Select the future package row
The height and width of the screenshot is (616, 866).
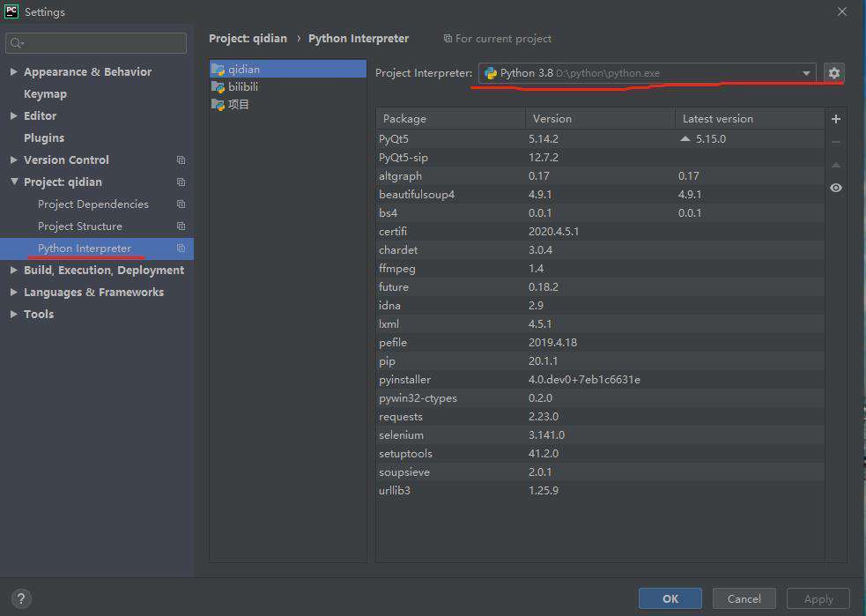click(600, 287)
